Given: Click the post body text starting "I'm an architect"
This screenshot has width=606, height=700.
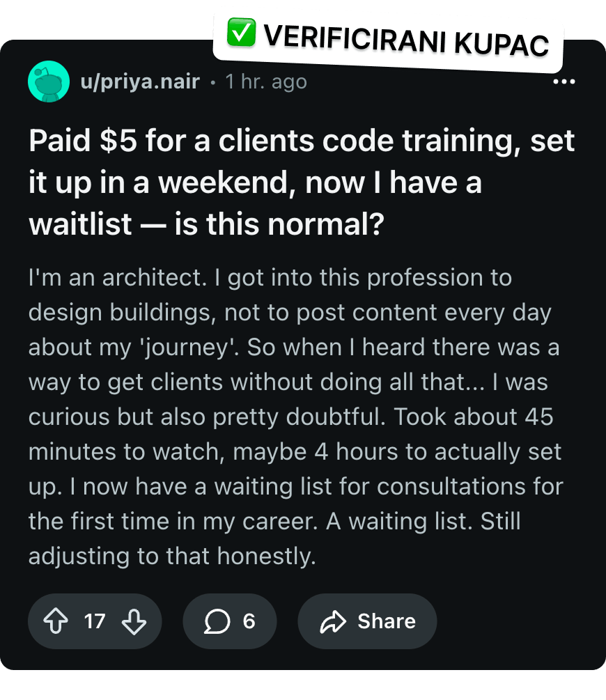Looking at the screenshot, I should pos(295,417).
